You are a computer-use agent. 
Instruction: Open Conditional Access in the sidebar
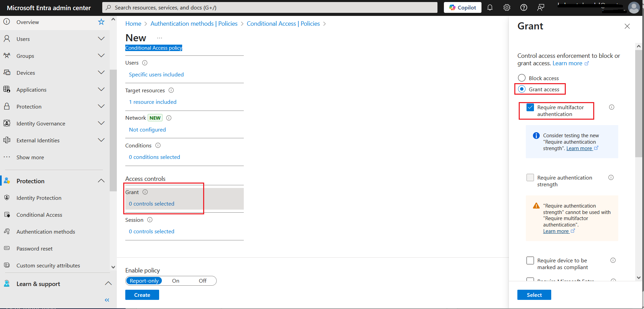click(39, 215)
